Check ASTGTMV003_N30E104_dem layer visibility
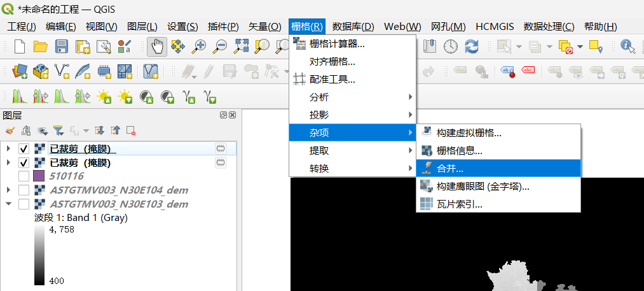644x291 pixels. tap(24, 190)
